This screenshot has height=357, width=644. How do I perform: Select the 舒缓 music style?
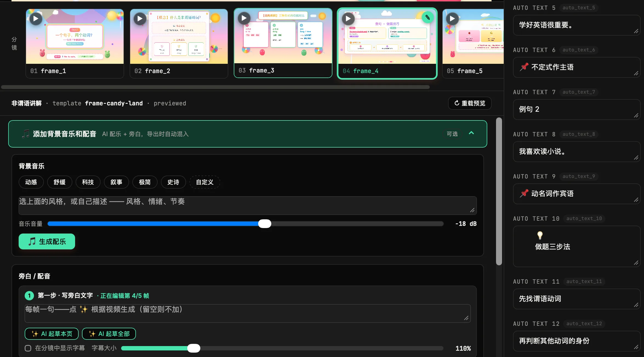[x=59, y=182]
